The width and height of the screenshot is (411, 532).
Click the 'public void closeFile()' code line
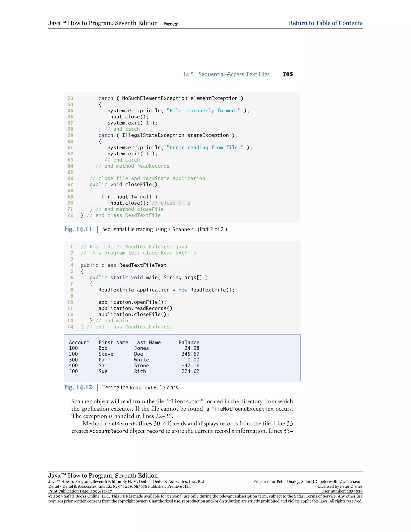point(123,184)
